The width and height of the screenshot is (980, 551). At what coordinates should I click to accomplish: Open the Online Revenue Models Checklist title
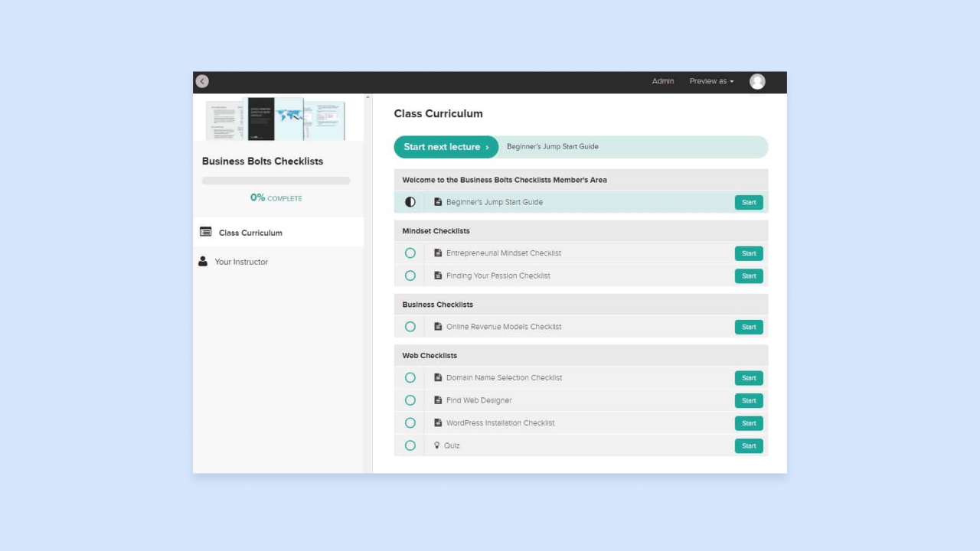click(x=504, y=327)
